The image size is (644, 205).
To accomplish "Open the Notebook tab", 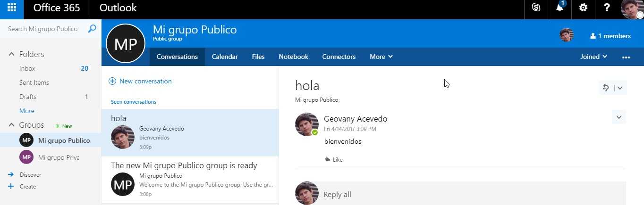I will pyautogui.click(x=293, y=57).
